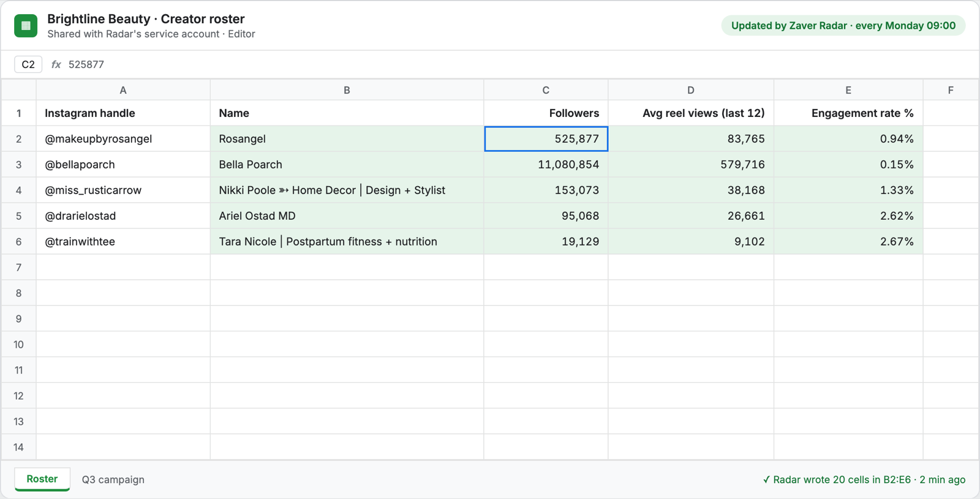Click the Instagram handle header cell

tap(123, 113)
